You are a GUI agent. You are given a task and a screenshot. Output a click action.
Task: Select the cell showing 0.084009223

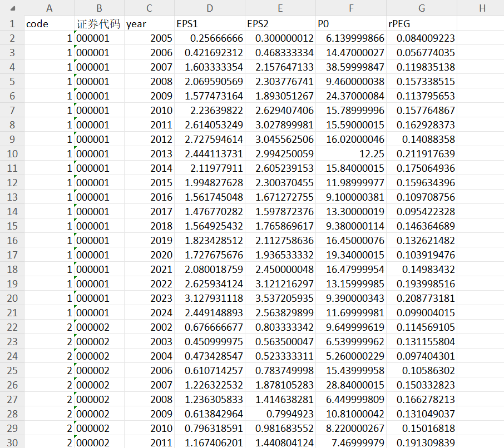pyautogui.click(x=422, y=38)
